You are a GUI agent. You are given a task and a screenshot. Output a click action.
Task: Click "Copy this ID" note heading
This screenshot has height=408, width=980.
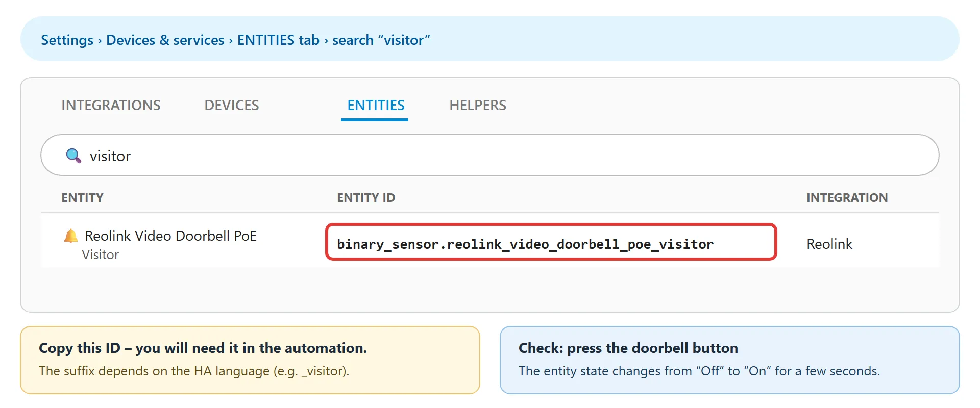pyautogui.click(x=203, y=348)
